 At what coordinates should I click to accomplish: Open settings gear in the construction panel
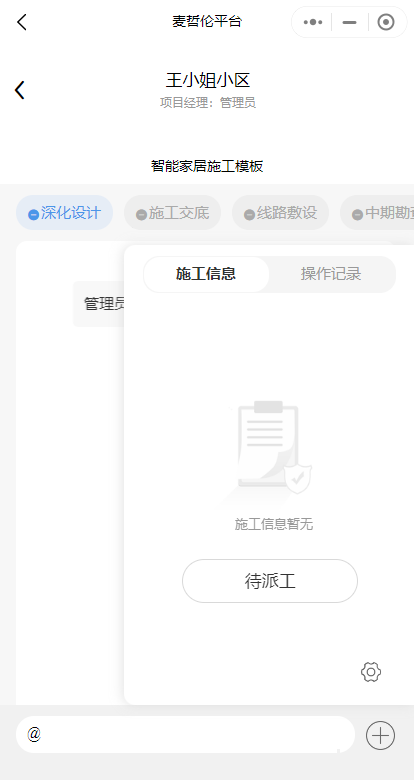point(371,672)
